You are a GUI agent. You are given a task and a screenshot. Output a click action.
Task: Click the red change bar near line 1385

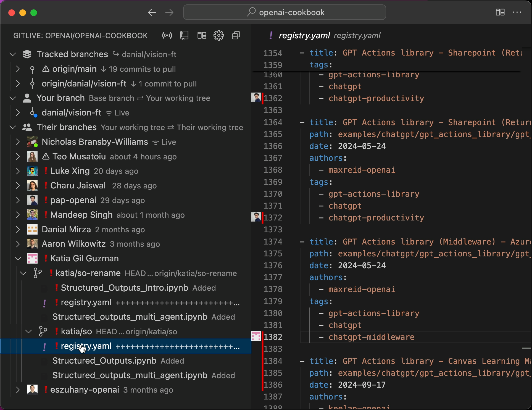point(262,373)
